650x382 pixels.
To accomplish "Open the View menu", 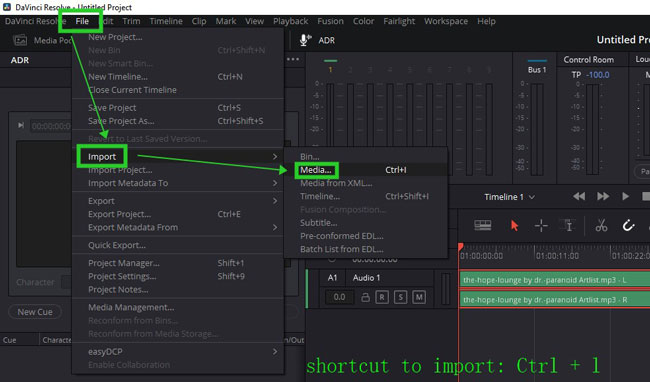I will pos(254,21).
